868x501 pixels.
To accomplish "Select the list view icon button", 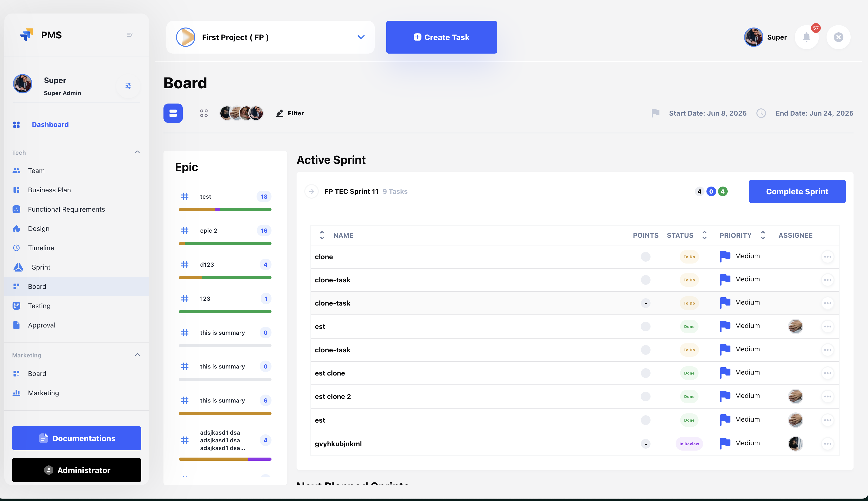I will coord(173,113).
